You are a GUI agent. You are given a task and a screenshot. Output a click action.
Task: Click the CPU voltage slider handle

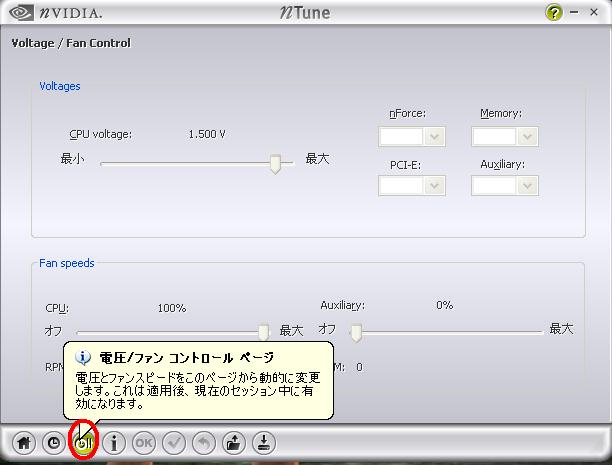click(275, 164)
